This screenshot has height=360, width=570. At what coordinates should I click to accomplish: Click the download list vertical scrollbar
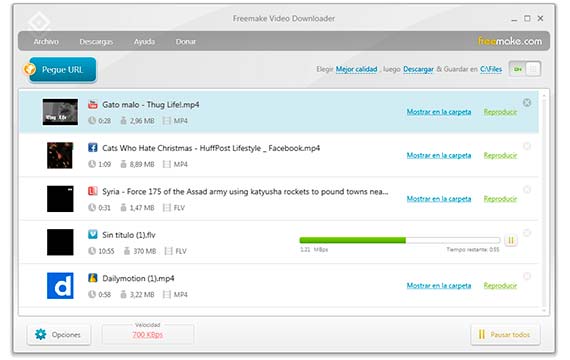544,203
